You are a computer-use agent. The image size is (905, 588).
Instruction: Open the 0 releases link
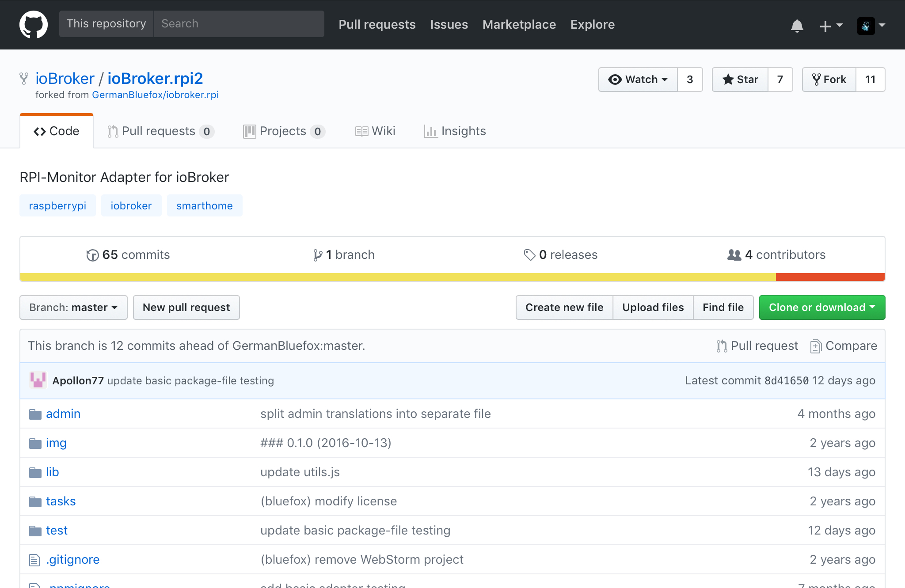[x=561, y=255]
